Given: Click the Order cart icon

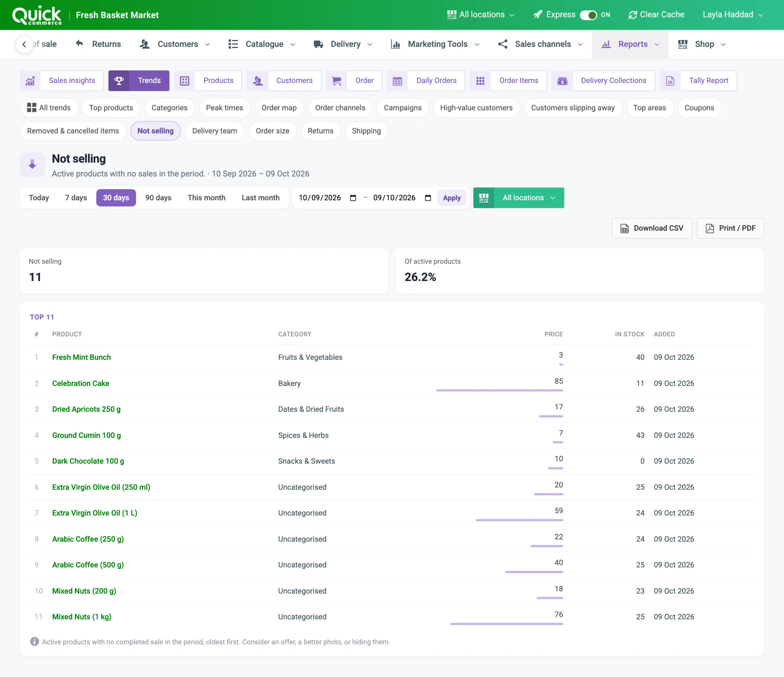Looking at the screenshot, I should [337, 81].
